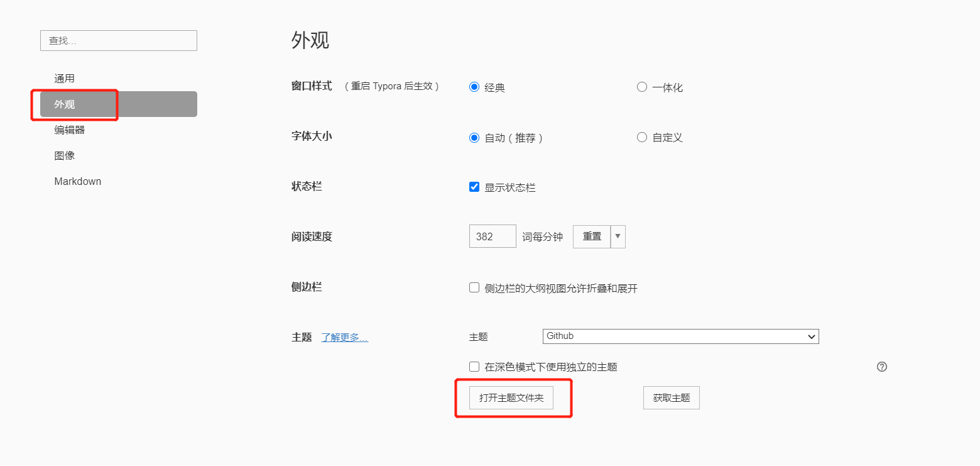Enable 侧边栏的大纲视图允许折叠和展开 checkbox

coord(474,287)
